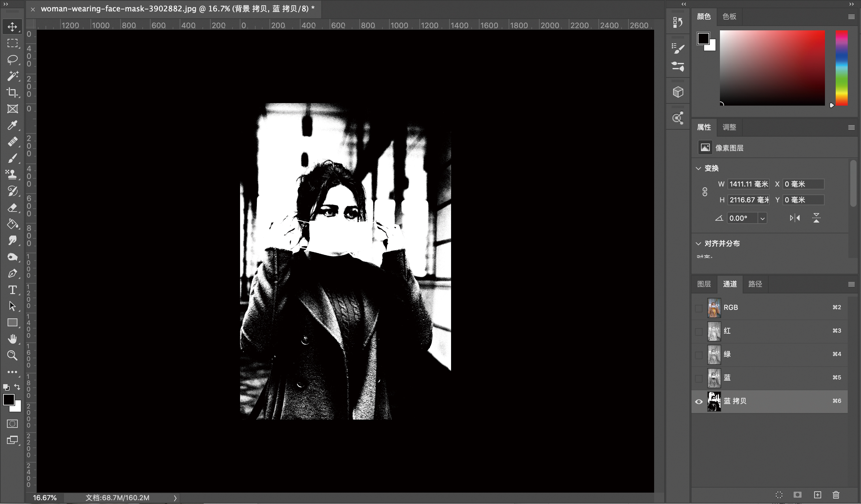Select the Sponge tool
Screen dimensions: 861x504
click(x=13, y=257)
